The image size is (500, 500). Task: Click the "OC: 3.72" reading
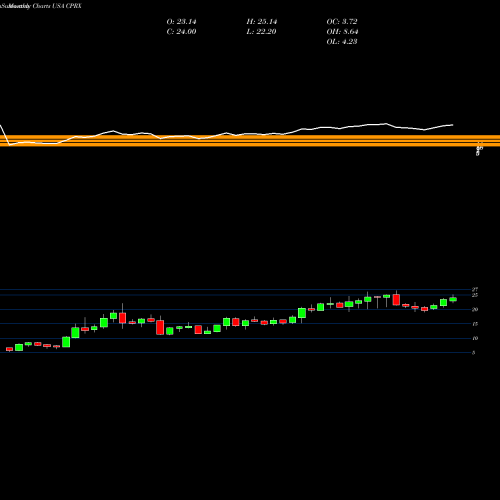342,22
